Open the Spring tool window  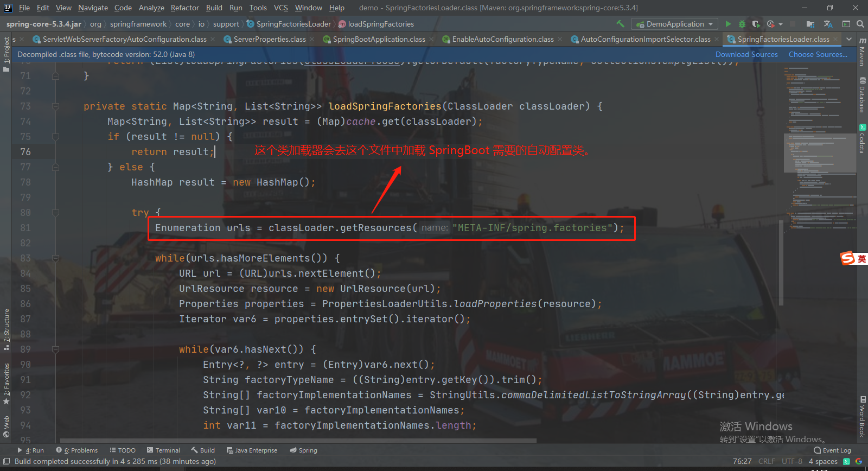point(303,450)
